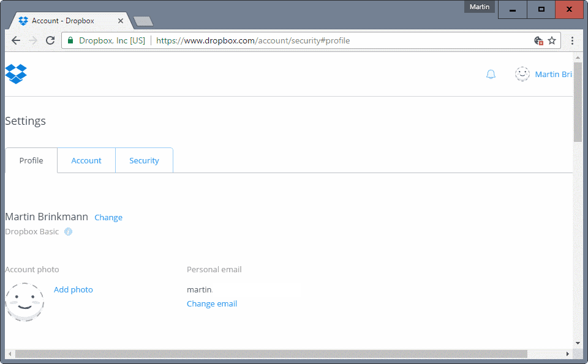Click the horizontal scrollbar right arrow
The image size is (588, 364).
(x=568, y=354)
